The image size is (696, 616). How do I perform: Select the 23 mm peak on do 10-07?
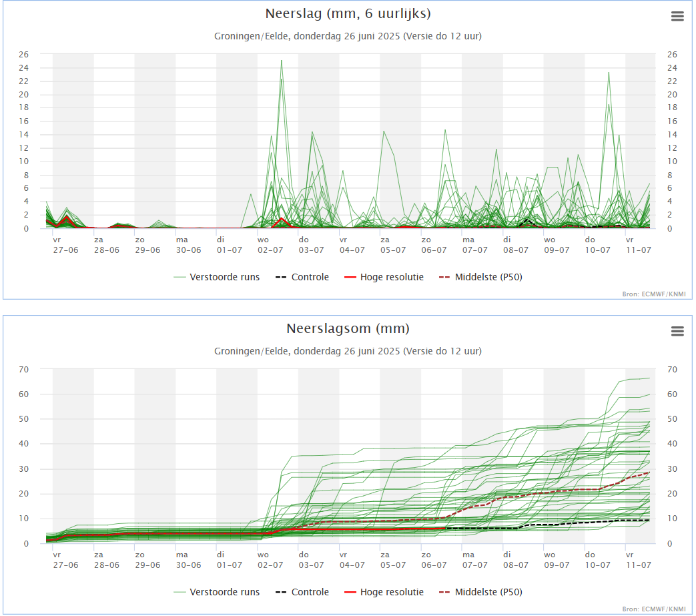pos(609,73)
